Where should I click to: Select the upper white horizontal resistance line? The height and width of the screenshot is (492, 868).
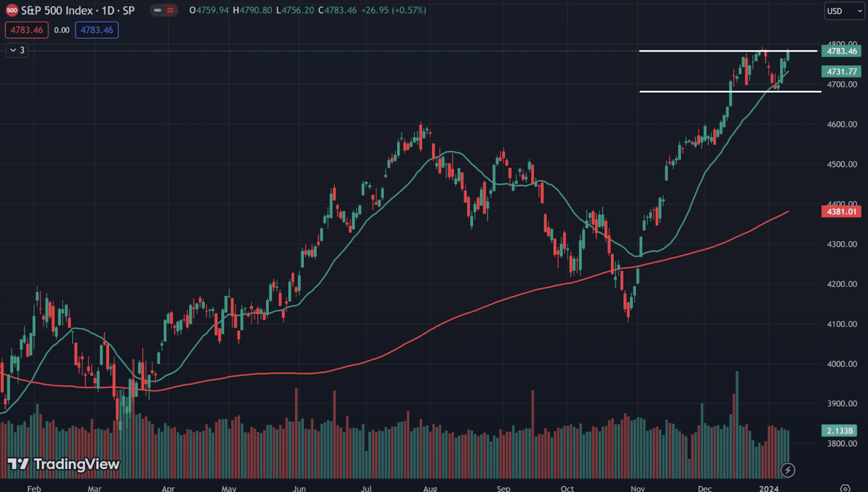(687, 51)
